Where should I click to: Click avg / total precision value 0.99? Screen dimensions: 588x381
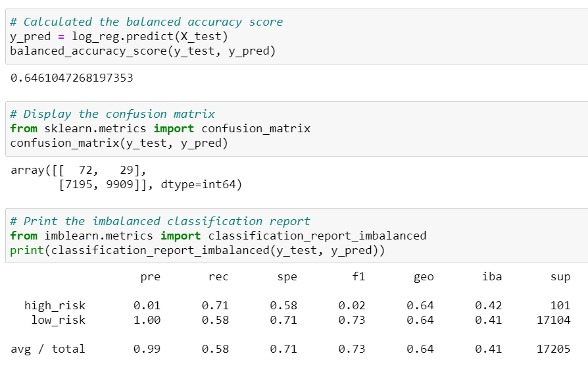[147, 349]
